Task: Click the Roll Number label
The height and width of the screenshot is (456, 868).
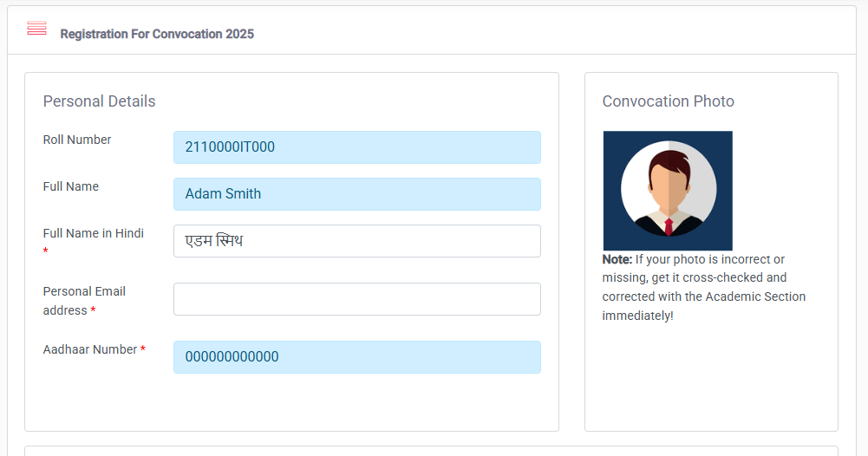Action: 77,140
